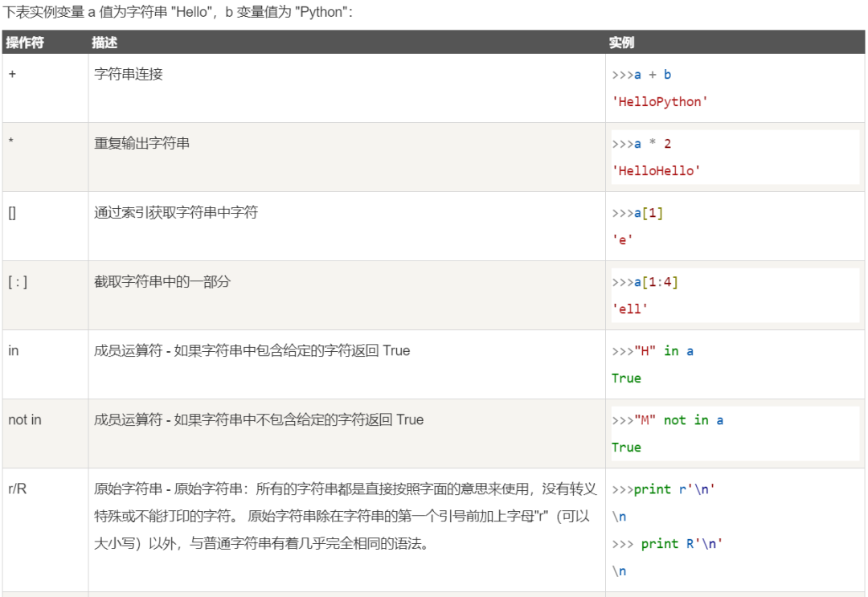Click the '\n' output below print r

pyautogui.click(x=619, y=517)
